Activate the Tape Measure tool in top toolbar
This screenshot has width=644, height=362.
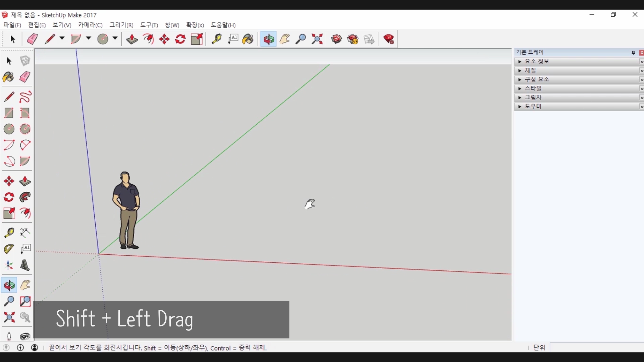216,39
